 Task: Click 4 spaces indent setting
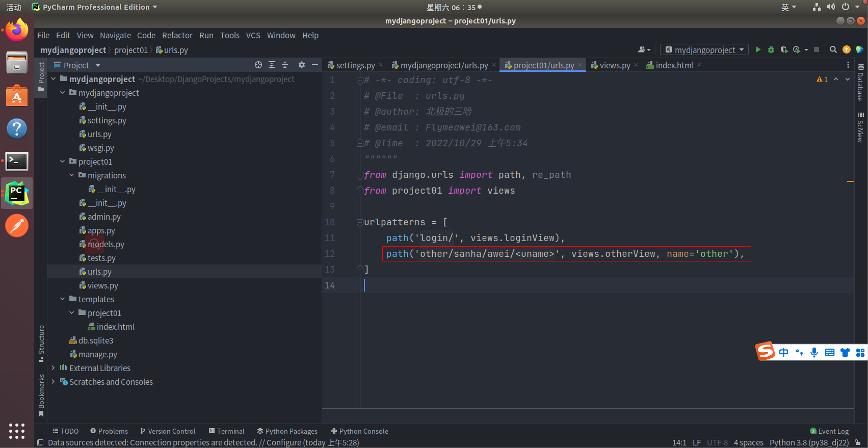(x=748, y=442)
